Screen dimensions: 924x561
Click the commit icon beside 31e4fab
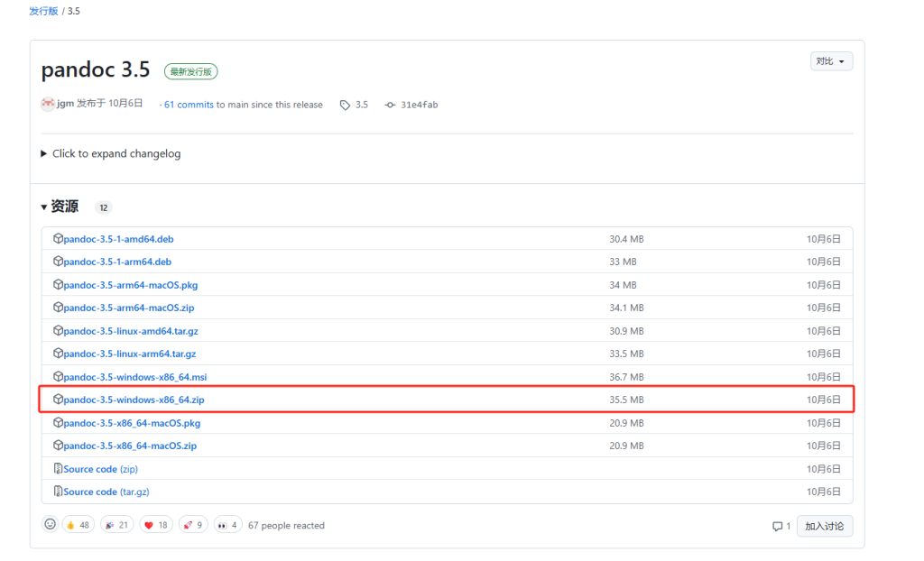(390, 105)
